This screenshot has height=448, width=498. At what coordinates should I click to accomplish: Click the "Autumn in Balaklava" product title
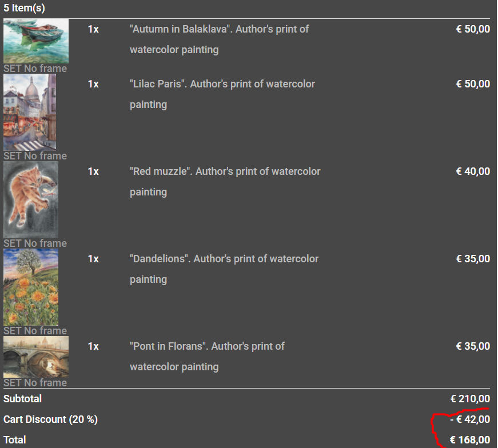(x=219, y=29)
